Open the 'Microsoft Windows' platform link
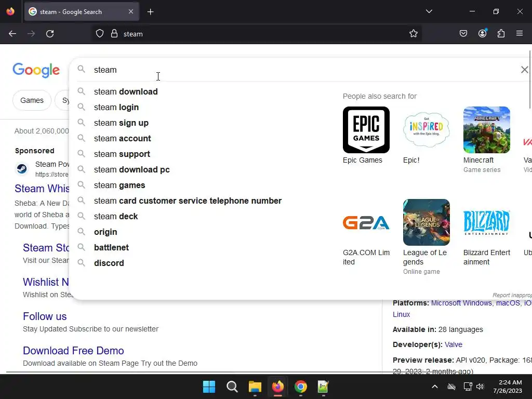The height and width of the screenshot is (399, 532). 461,303
